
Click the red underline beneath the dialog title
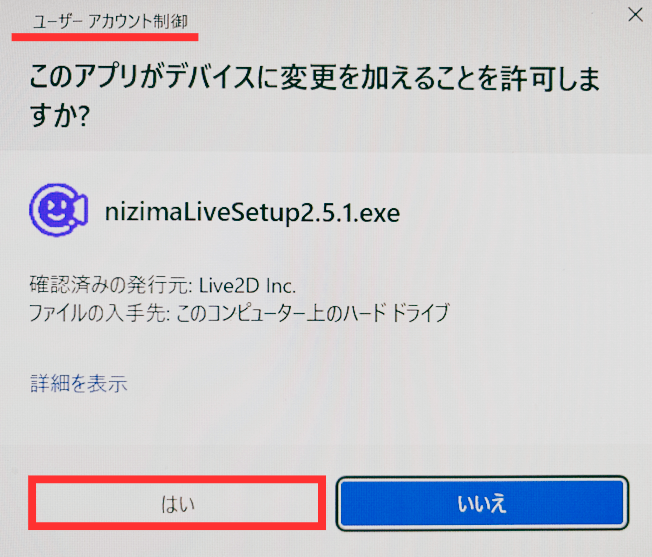(105, 37)
